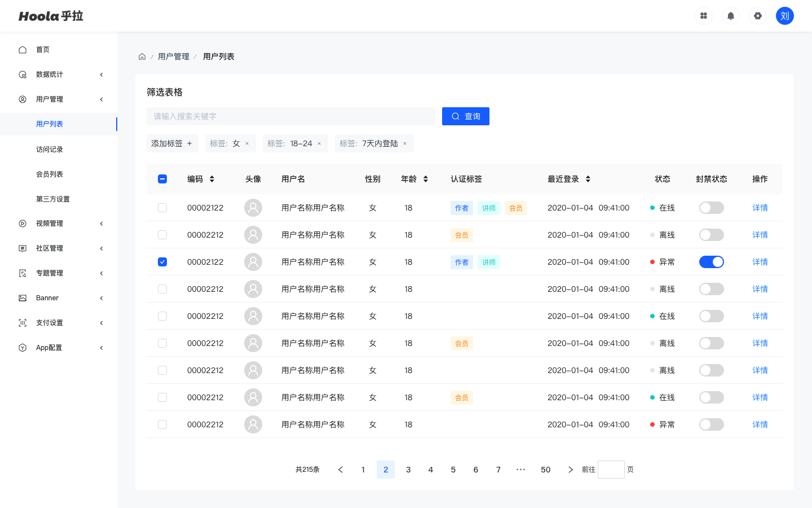Viewport: 812px width, 508px height.
Task: Go to previous page arrow
Action: pos(341,470)
